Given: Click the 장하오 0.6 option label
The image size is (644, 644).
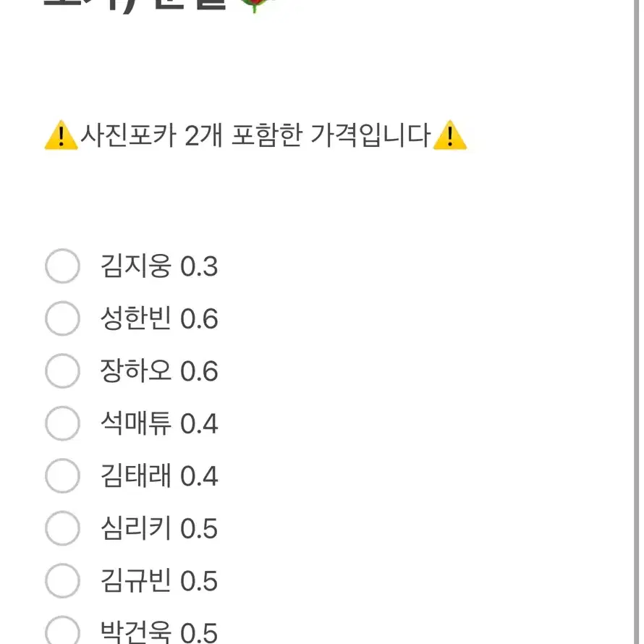Looking at the screenshot, I should pyautogui.click(x=159, y=371).
